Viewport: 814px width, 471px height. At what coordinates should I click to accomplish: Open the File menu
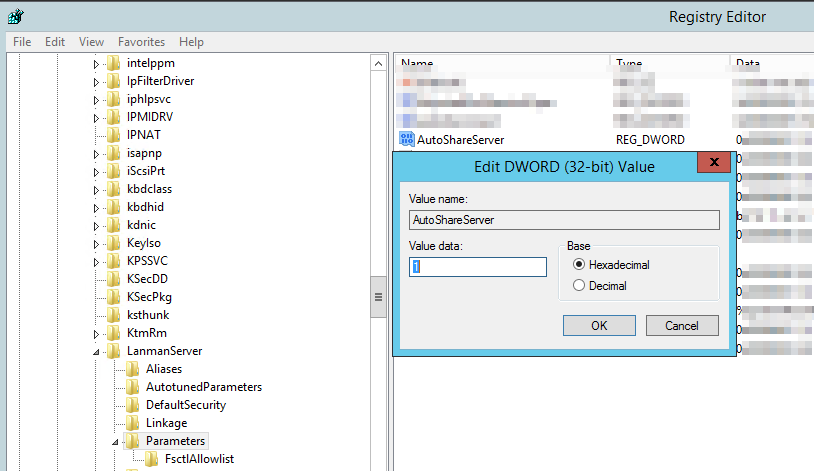[x=22, y=42]
